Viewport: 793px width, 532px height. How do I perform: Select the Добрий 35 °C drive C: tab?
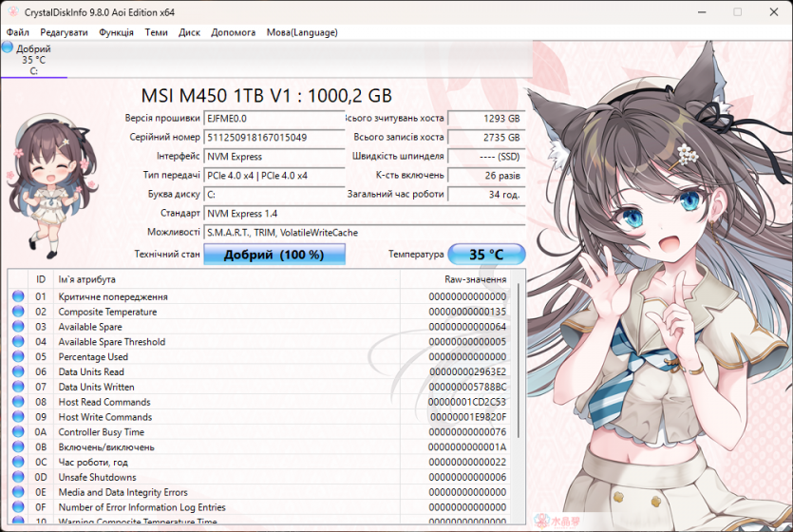(34, 59)
